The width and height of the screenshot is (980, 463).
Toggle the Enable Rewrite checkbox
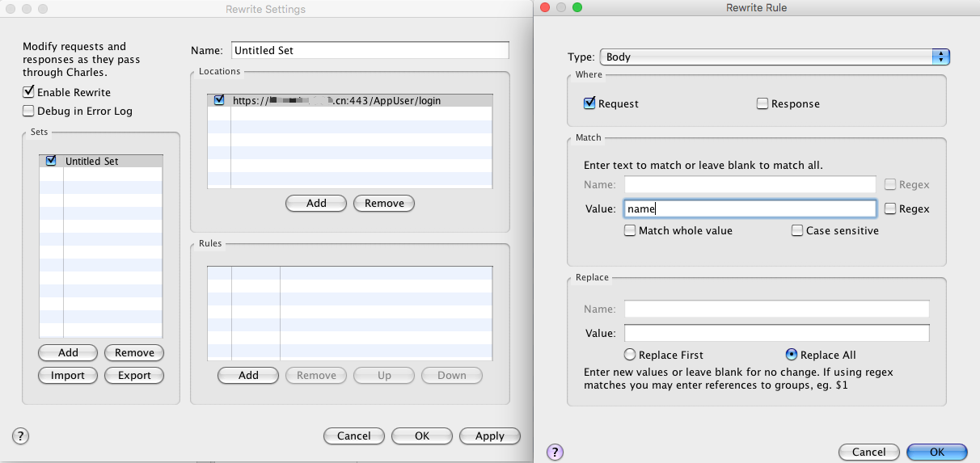click(28, 92)
